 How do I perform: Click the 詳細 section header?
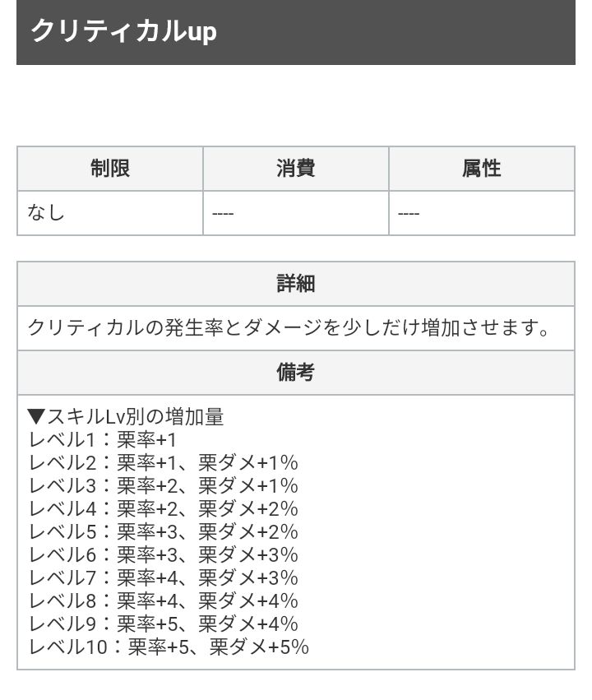(x=296, y=284)
